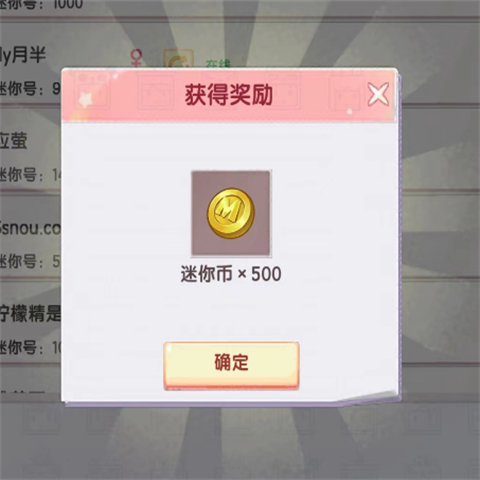Click the 迷你号 under 5snou.co

coord(30,261)
